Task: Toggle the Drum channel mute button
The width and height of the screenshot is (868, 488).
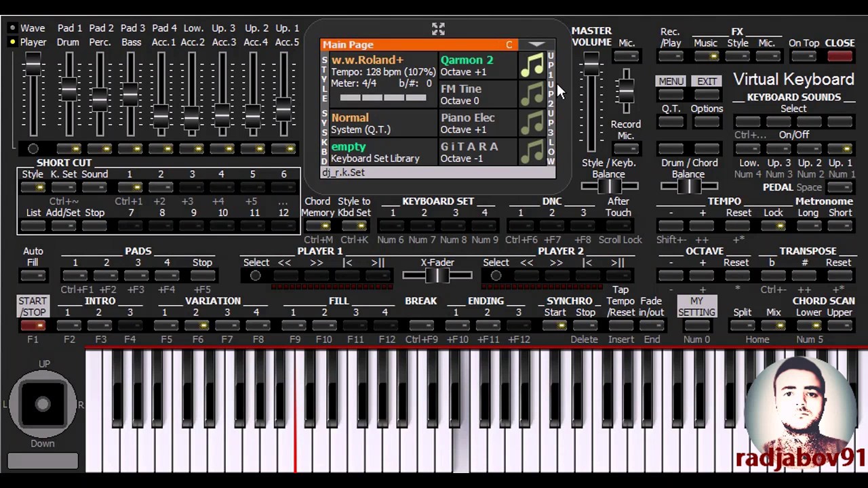Action: point(68,148)
